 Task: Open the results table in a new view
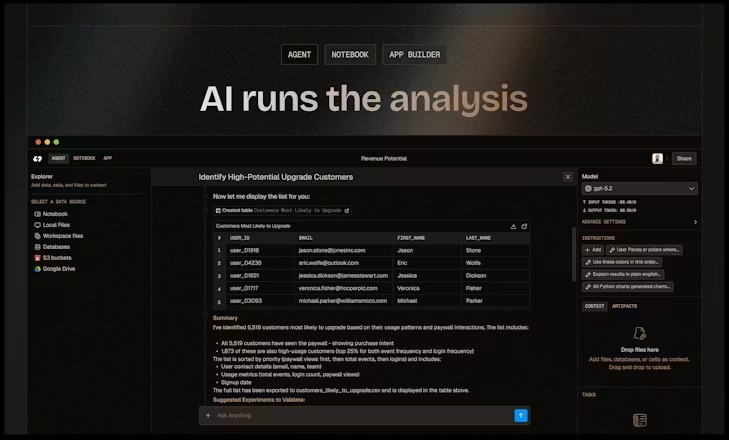[524, 227]
